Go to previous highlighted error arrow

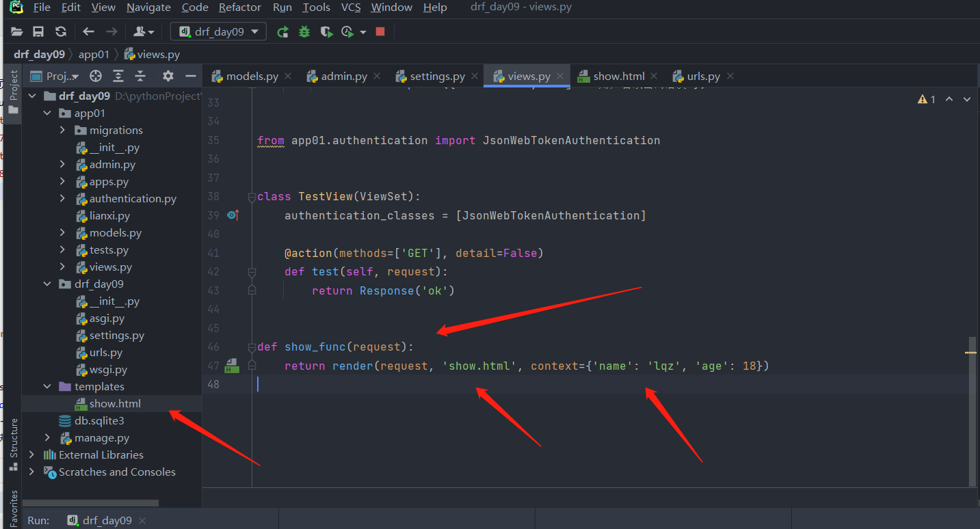949,99
